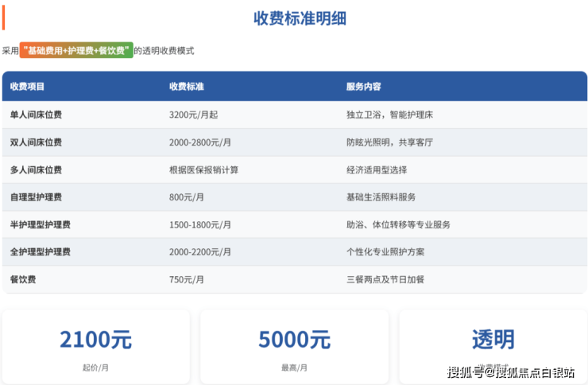Select the 多人间床位费 row label
Image resolution: width=588 pixels, height=385 pixels.
click(x=36, y=169)
